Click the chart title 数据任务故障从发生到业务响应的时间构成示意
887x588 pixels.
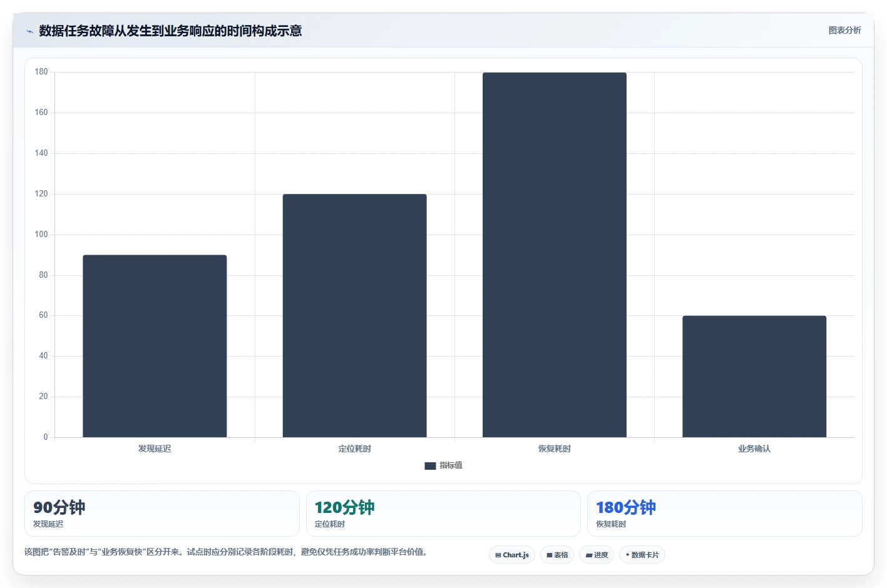point(170,31)
